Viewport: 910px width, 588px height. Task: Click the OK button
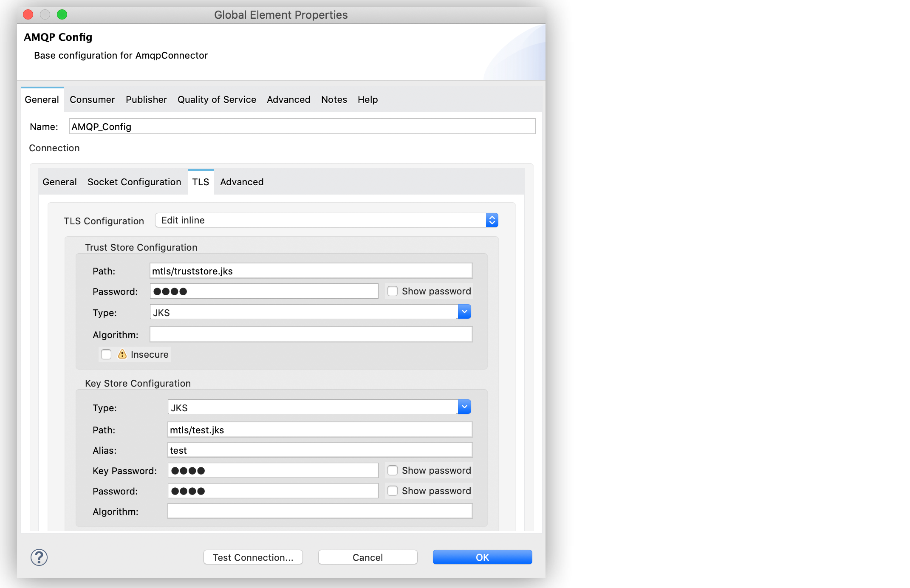(482, 557)
